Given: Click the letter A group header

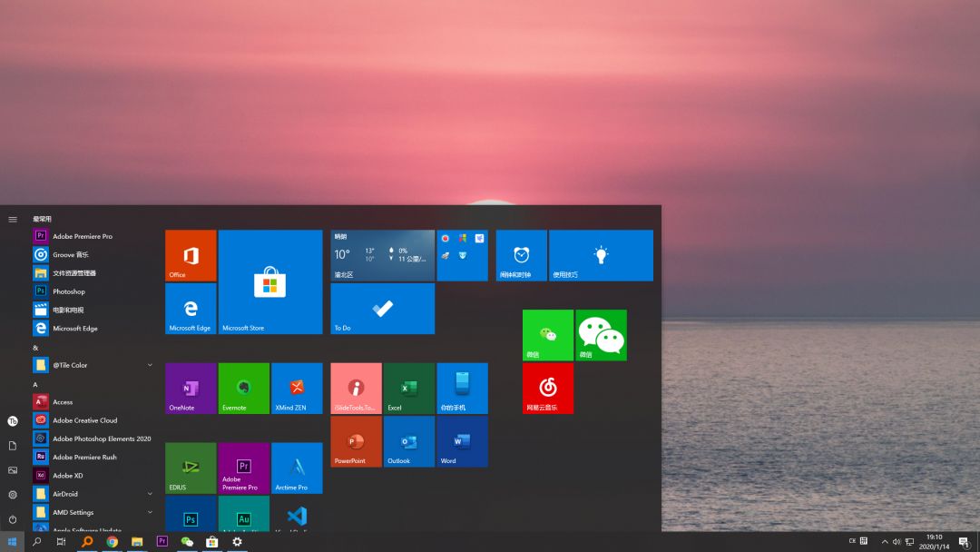Looking at the screenshot, I should point(35,384).
